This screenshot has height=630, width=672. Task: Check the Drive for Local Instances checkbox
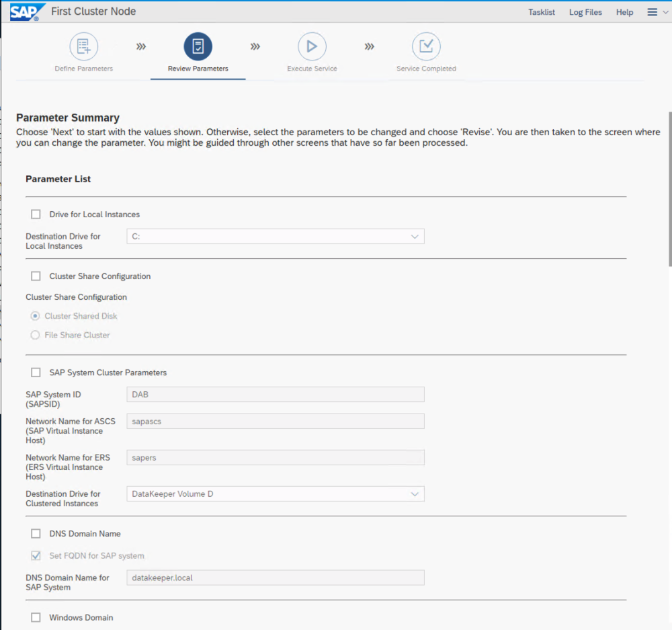36,214
